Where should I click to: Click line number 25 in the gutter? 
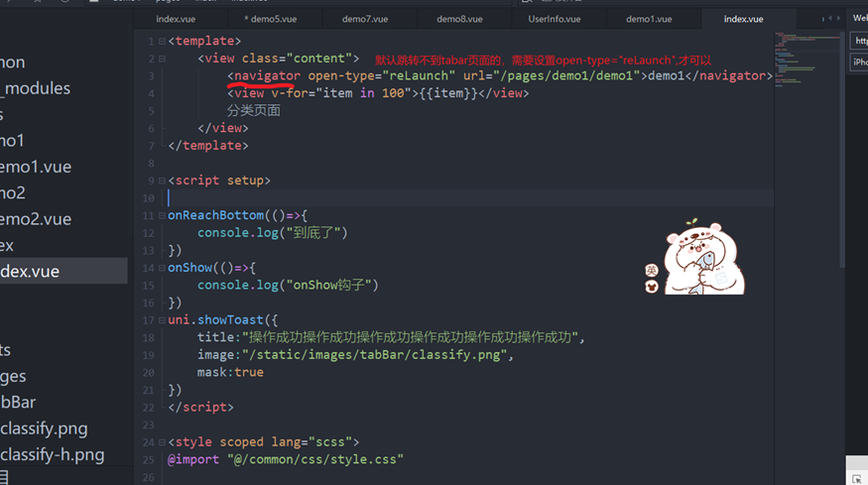pyautogui.click(x=149, y=460)
